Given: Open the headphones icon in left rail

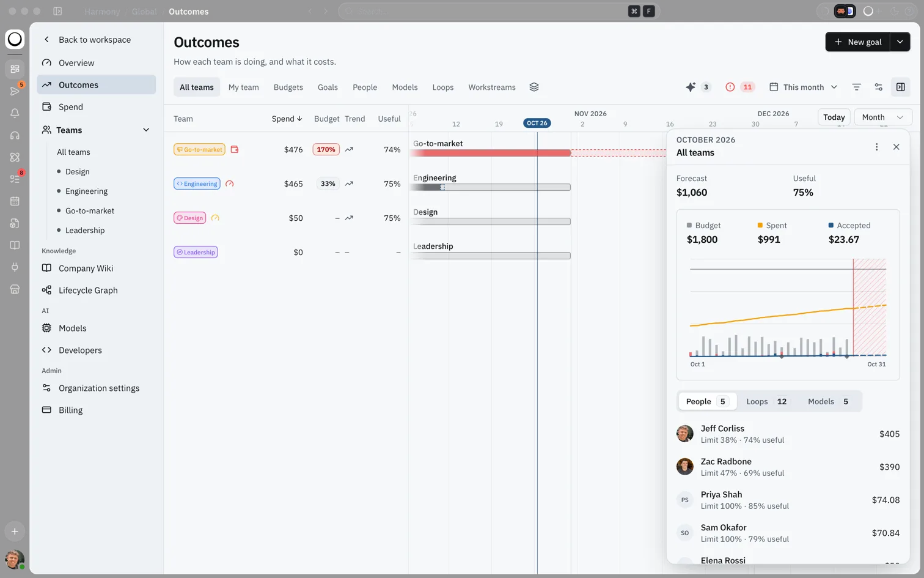Looking at the screenshot, I should click(x=15, y=135).
